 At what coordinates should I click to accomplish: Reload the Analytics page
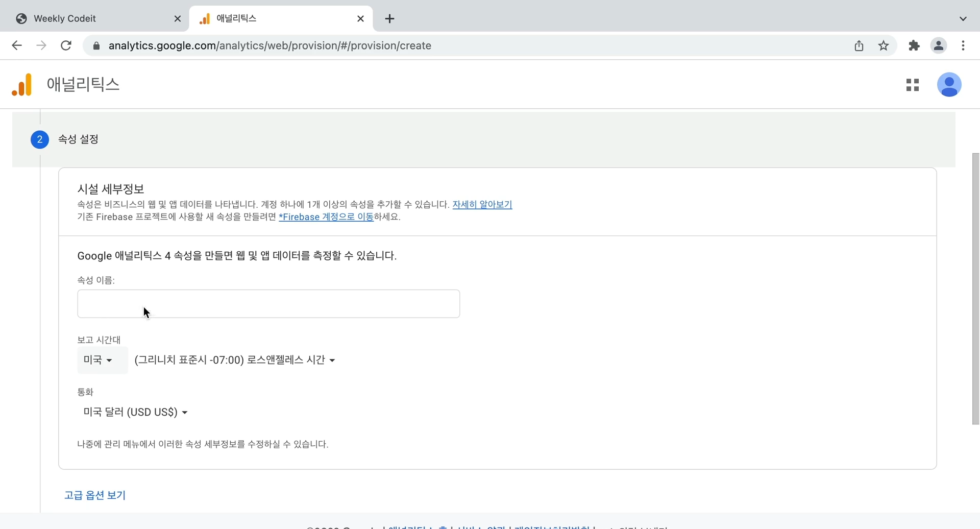point(66,45)
